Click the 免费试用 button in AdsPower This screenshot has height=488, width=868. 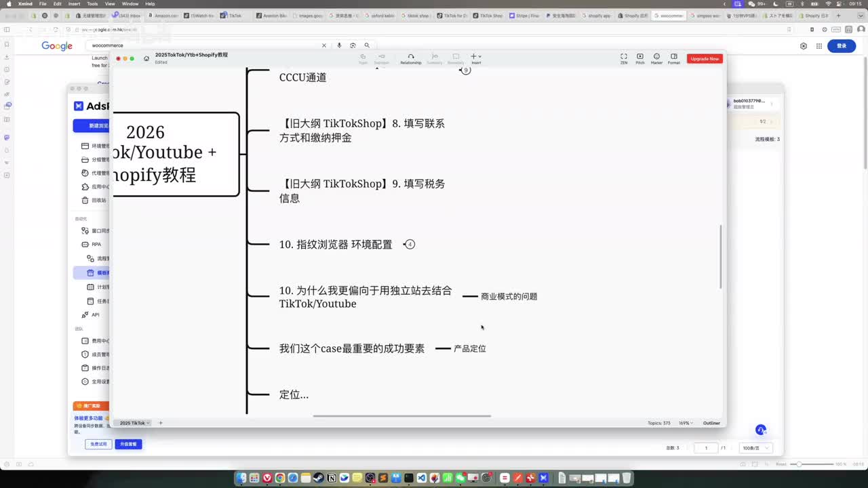click(98, 444)
